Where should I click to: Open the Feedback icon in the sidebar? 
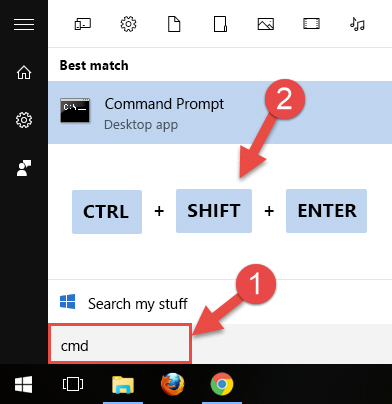click(24, 168)
